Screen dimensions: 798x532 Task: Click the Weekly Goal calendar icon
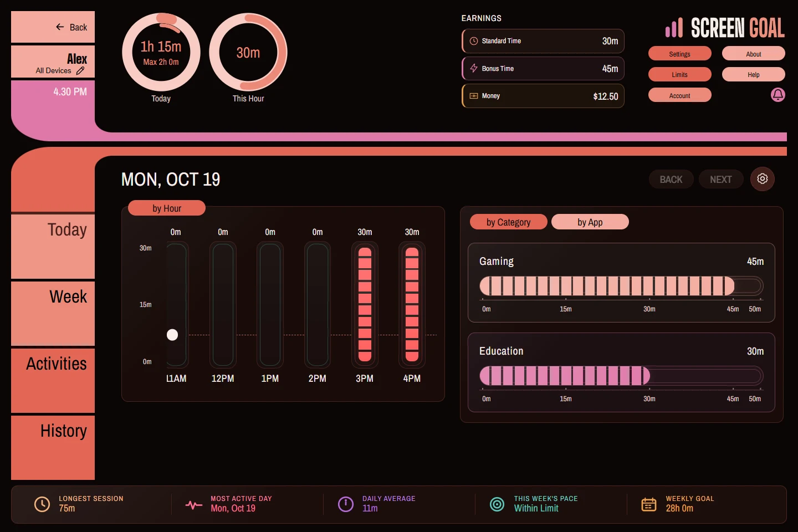coord(649,504)
